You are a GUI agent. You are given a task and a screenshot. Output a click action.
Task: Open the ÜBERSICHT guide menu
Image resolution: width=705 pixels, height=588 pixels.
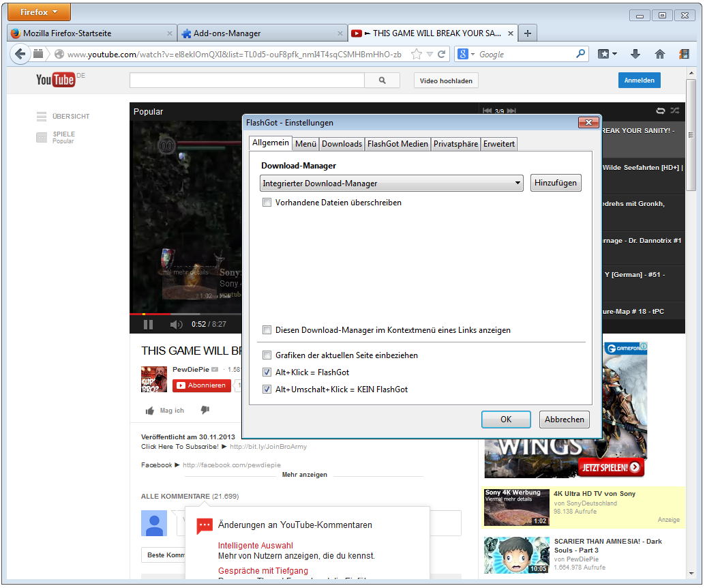[x=63, y=117]
